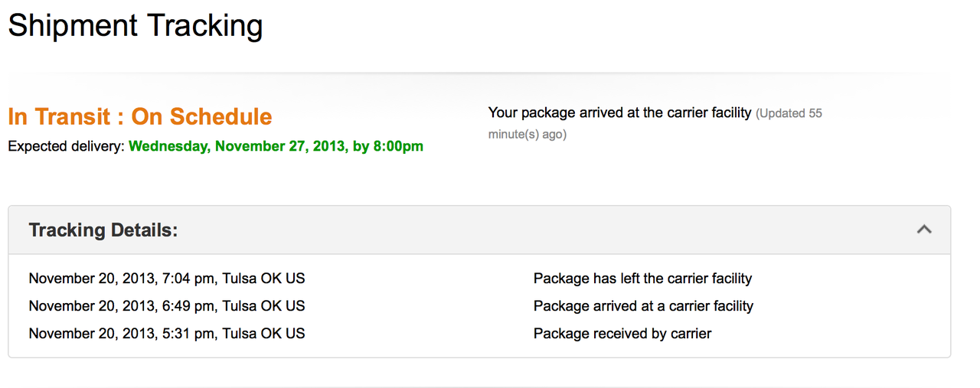Click the green "by 8:00pm" delivery time

[388, 146]
